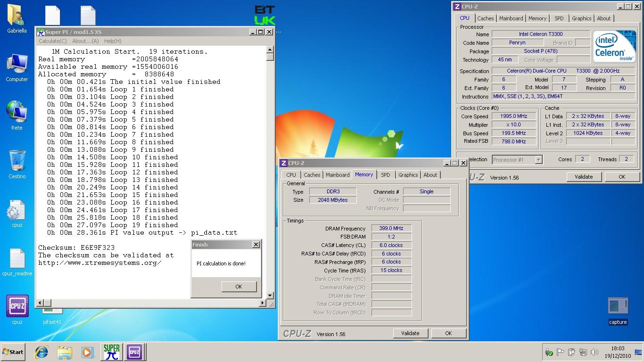644x362 pixels.
Task: Click Super PI vertical scrollbar up arrow
Action: pyautogui.click(x=270, y=49)
